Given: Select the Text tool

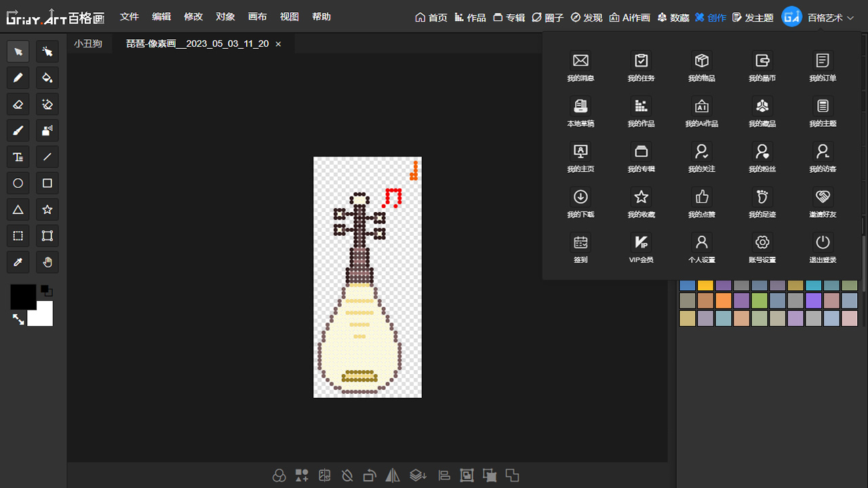Looking at the screenshot, I should click(x=18, y=157).
